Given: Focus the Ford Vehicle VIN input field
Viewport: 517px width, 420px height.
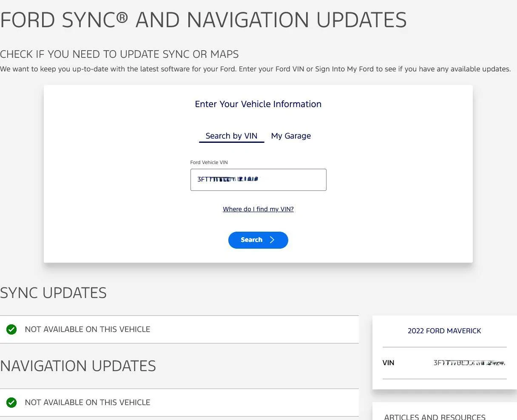Looking at the screenshot, I should (258, 179).
